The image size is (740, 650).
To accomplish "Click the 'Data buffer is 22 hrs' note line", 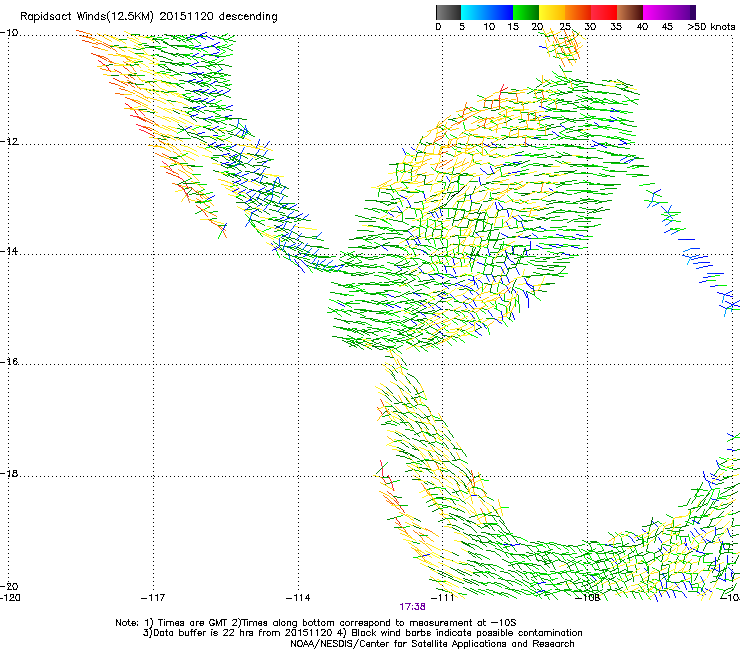I will [362, 633].
